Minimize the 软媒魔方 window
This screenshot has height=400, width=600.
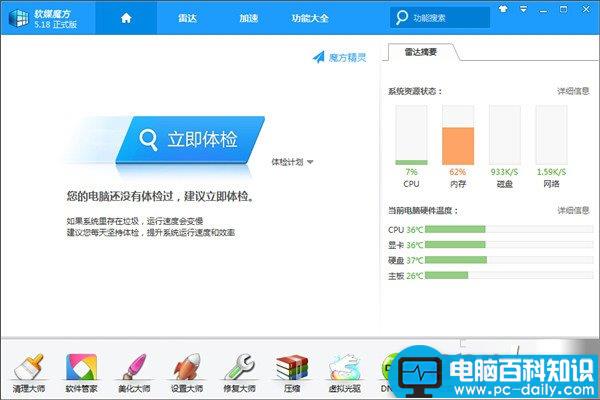[543, 10]
